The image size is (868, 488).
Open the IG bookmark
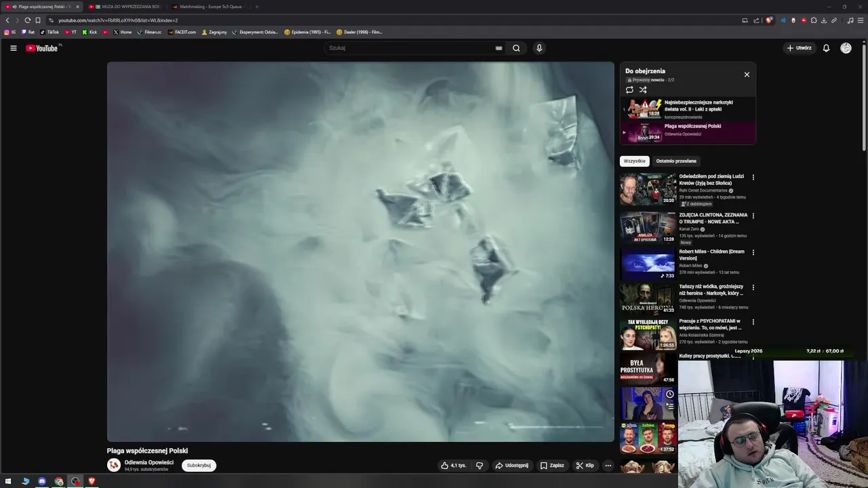click(10, 32)
